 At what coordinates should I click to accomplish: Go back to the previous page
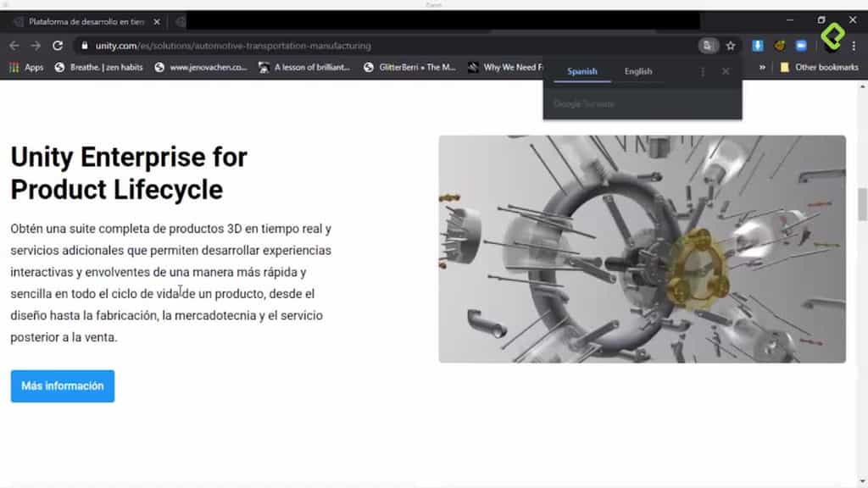(x=14, y=46)
